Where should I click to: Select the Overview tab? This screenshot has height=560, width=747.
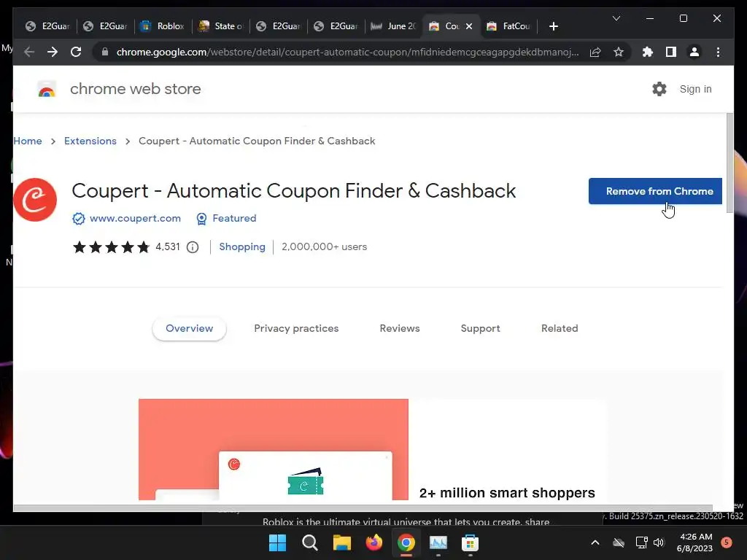point(189,329)
